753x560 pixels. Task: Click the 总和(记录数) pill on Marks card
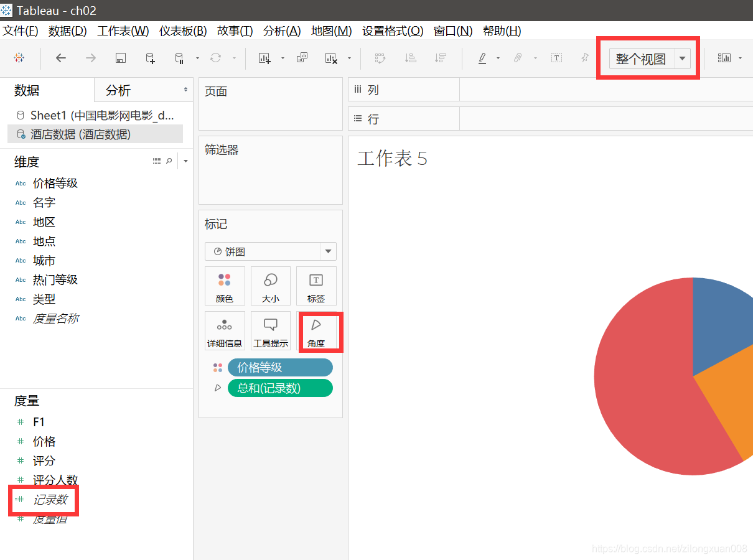pyautogui.click(x=280, y=388)
